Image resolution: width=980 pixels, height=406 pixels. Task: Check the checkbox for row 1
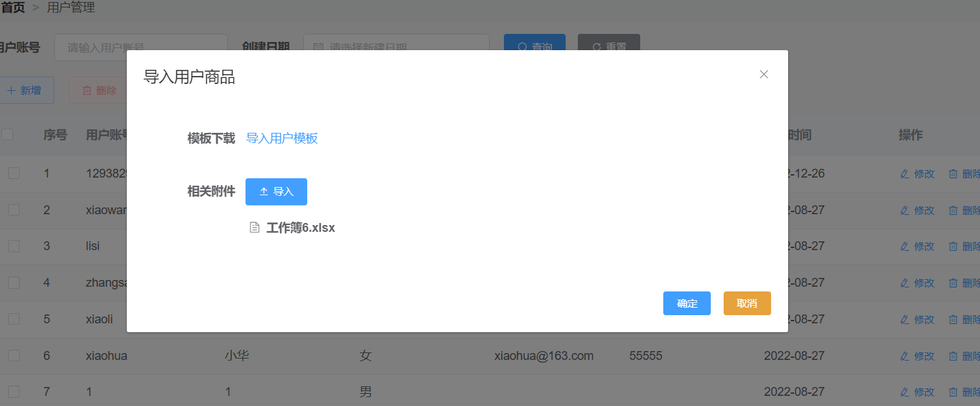tap(14, 174)
